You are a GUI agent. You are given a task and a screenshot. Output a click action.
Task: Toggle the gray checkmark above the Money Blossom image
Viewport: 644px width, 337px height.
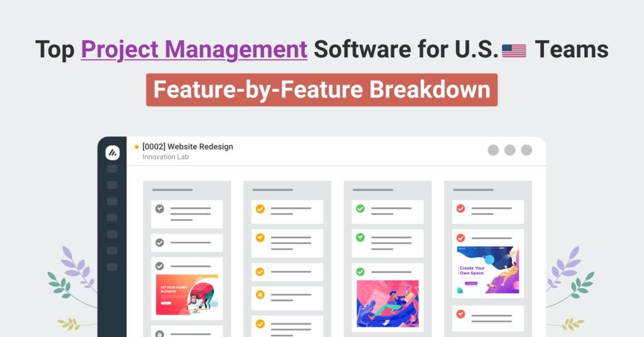coord(160,266)
